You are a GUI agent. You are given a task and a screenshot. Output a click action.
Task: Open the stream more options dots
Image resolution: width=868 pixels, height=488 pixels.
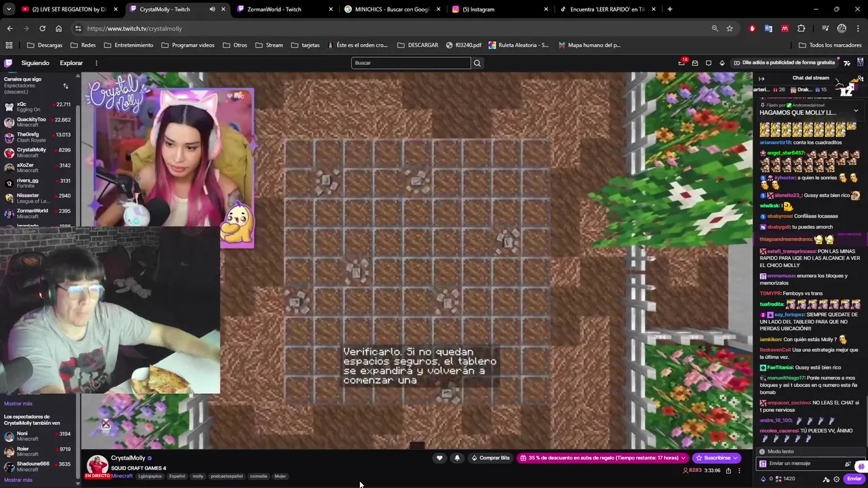pos(739,470)
